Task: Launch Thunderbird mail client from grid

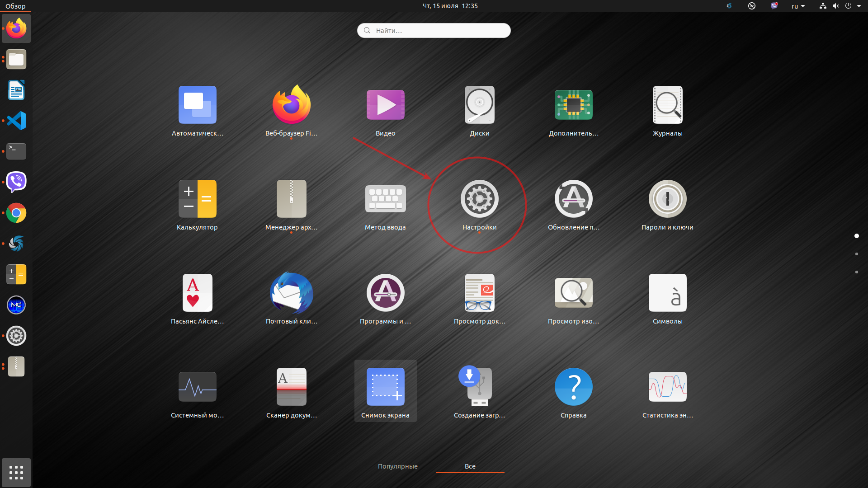Action: click(x=291, y=293)
